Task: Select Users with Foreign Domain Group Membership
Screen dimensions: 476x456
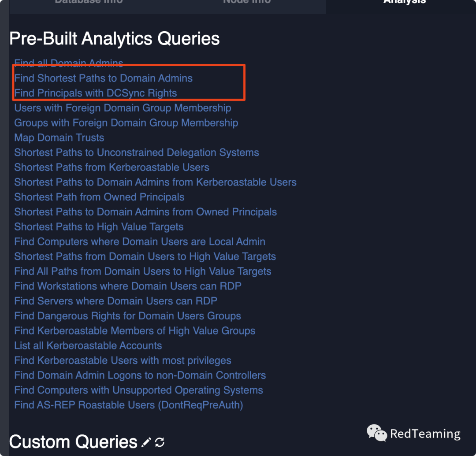Action: (123, 108)
